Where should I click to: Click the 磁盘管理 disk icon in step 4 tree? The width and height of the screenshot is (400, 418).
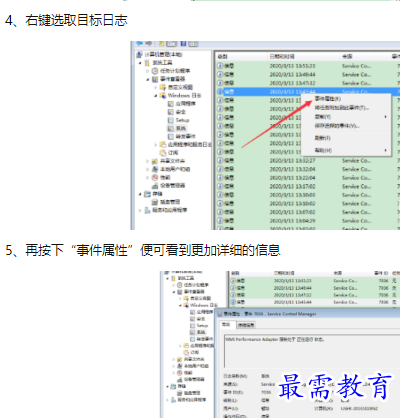click(155, 202)
